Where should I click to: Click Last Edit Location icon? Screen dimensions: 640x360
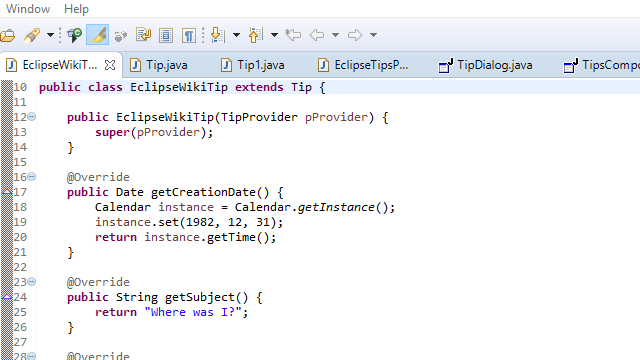293,35
